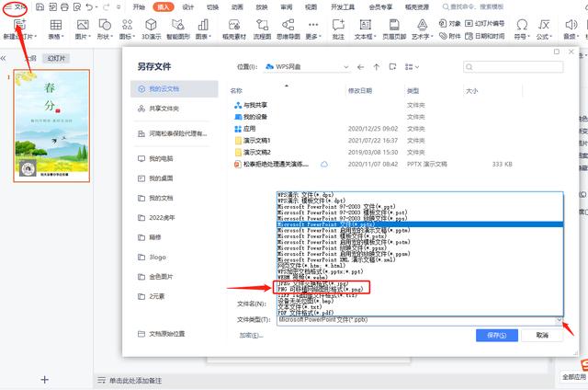
Task: Click the 表格 insert table icon
Action: tap(56, 25)
